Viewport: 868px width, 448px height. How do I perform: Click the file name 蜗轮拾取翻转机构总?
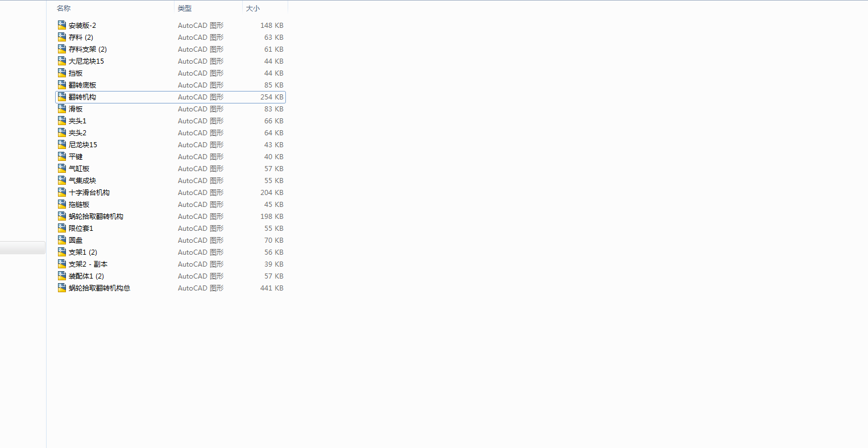99,288
